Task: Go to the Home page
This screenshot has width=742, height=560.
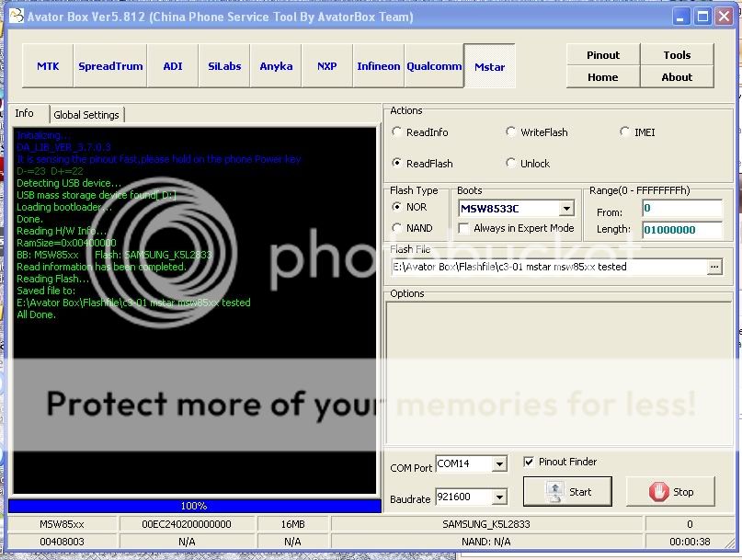Action: [x=603, y=77]
